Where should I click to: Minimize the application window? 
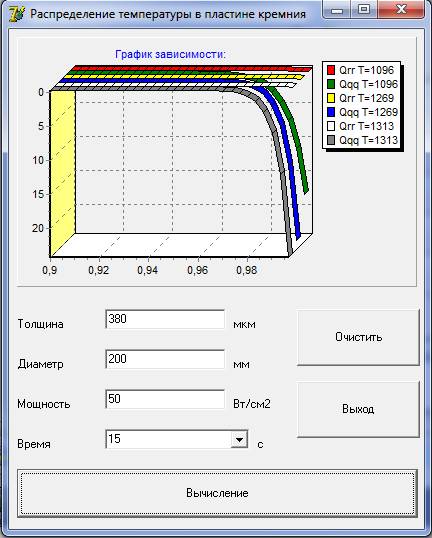coord(337,9)
